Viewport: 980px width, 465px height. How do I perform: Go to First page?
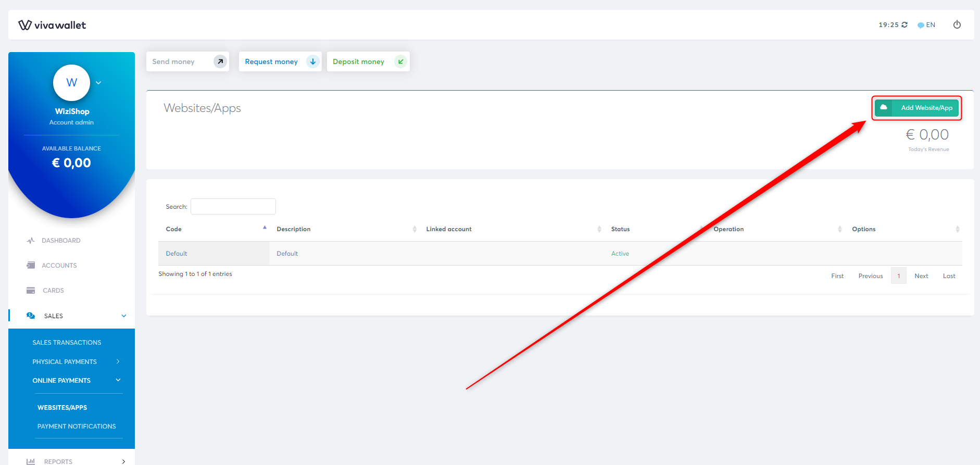coord(837,276)
